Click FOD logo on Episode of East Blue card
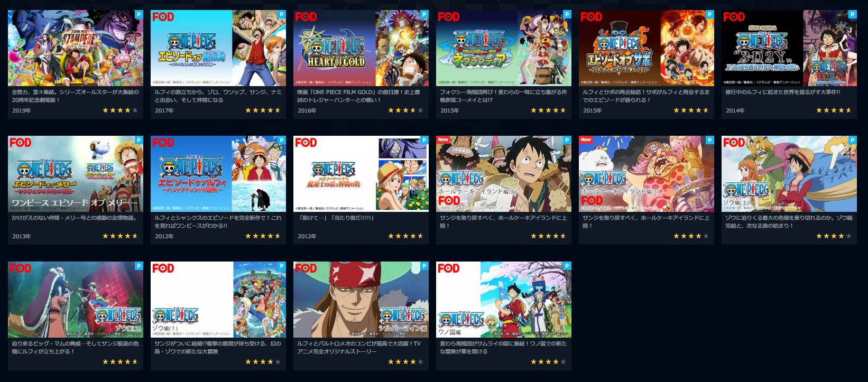 pos(163,17)
